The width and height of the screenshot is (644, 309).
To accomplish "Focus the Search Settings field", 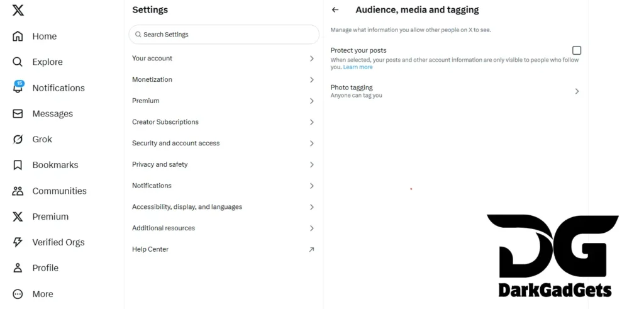I will pyautogui.click(x=224, y=35).
